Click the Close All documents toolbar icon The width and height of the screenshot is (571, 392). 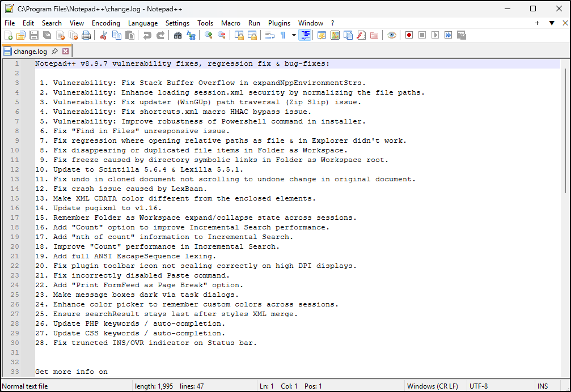pos(74,35)
